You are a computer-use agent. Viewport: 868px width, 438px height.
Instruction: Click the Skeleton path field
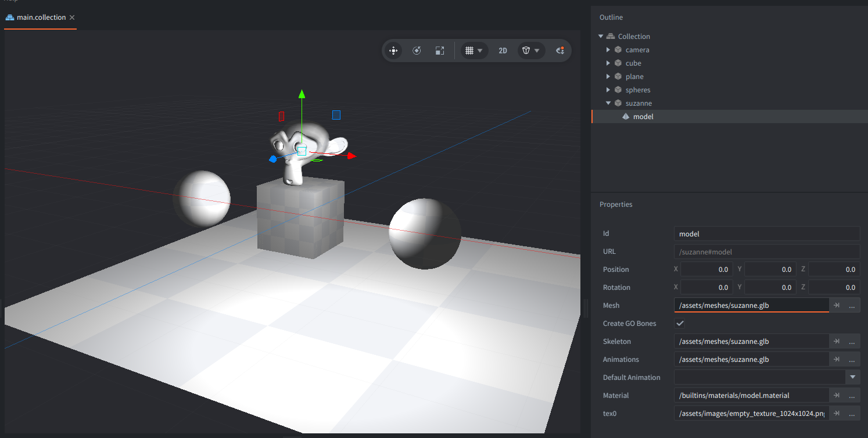[x=752, y=341]
